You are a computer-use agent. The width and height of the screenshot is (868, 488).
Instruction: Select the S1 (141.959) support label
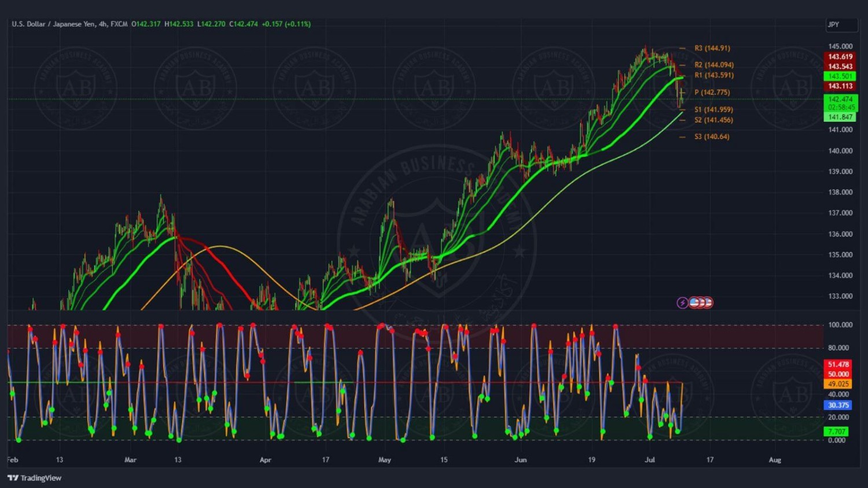713,110
